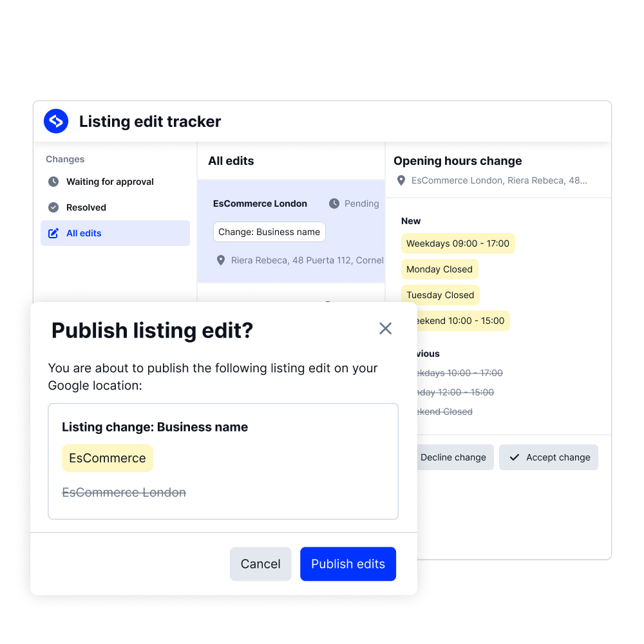Click the checkmark icon beside Resolved
644x644 pixels.
pyautogui.click(x=53, y=207)
